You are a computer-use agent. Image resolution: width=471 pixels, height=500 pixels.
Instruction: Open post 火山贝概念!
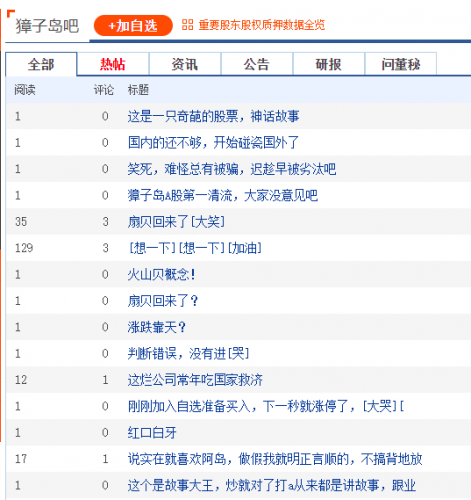[162, 274]
